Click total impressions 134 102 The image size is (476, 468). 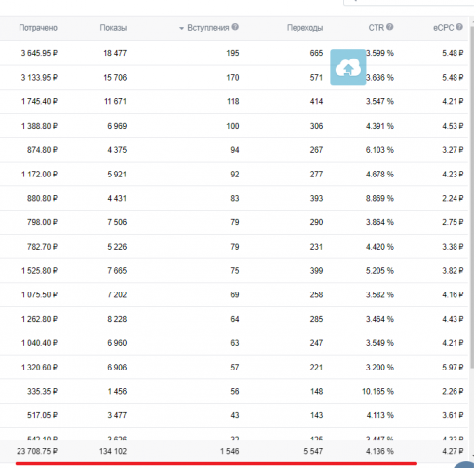113,451
